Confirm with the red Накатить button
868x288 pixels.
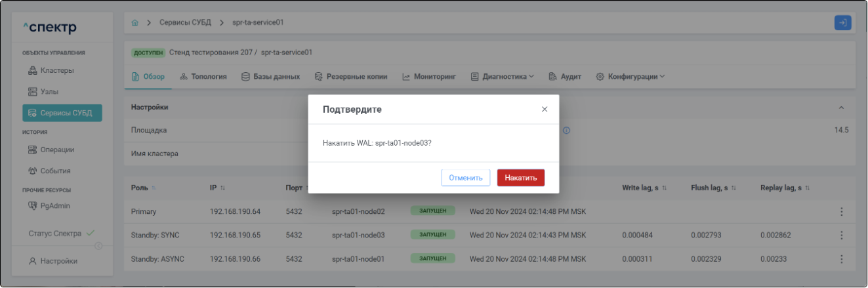(520, 178)
